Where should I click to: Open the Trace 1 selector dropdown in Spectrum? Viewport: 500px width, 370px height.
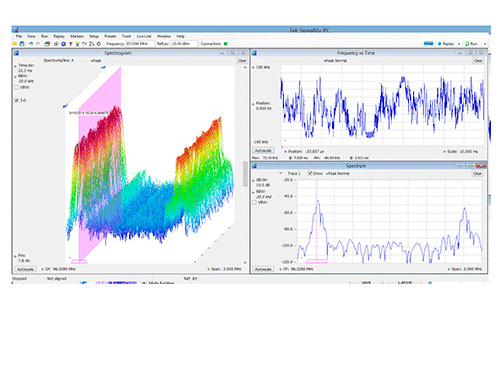[281, 173]
